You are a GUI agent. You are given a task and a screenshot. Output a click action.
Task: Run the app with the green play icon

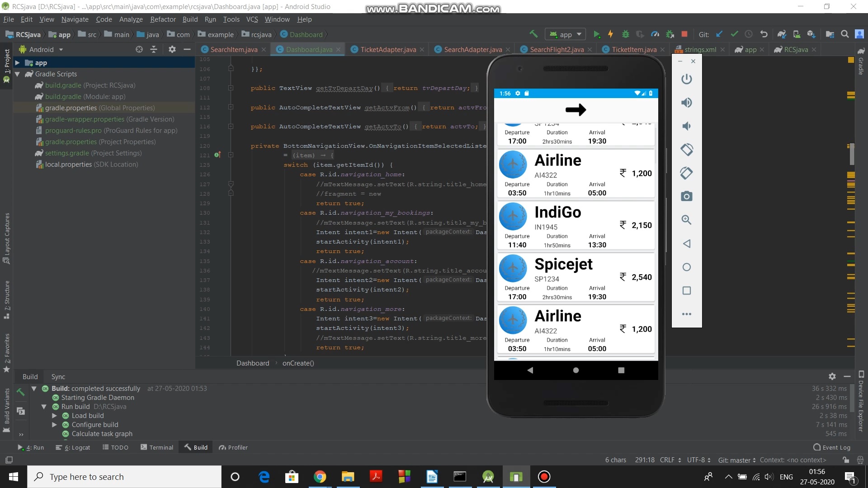[597, 34]
